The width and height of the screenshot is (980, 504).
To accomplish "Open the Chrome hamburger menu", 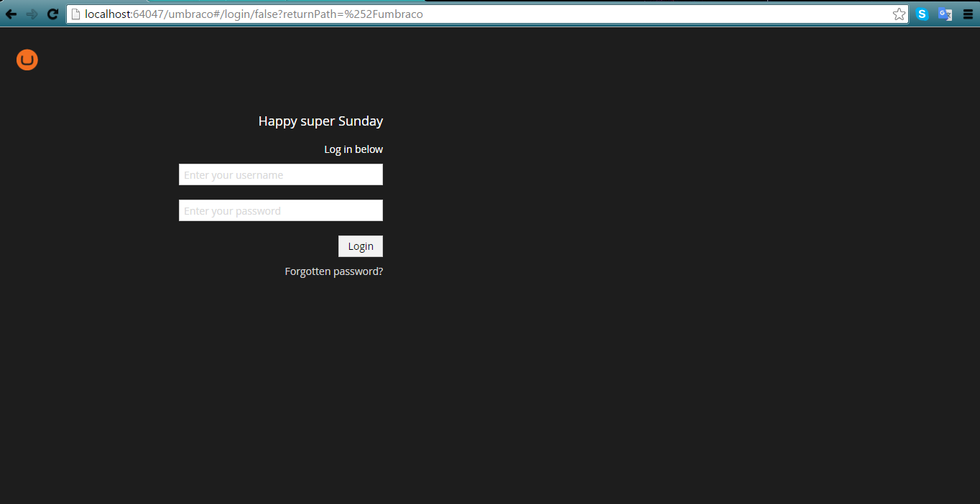I will tap(968, 14).
